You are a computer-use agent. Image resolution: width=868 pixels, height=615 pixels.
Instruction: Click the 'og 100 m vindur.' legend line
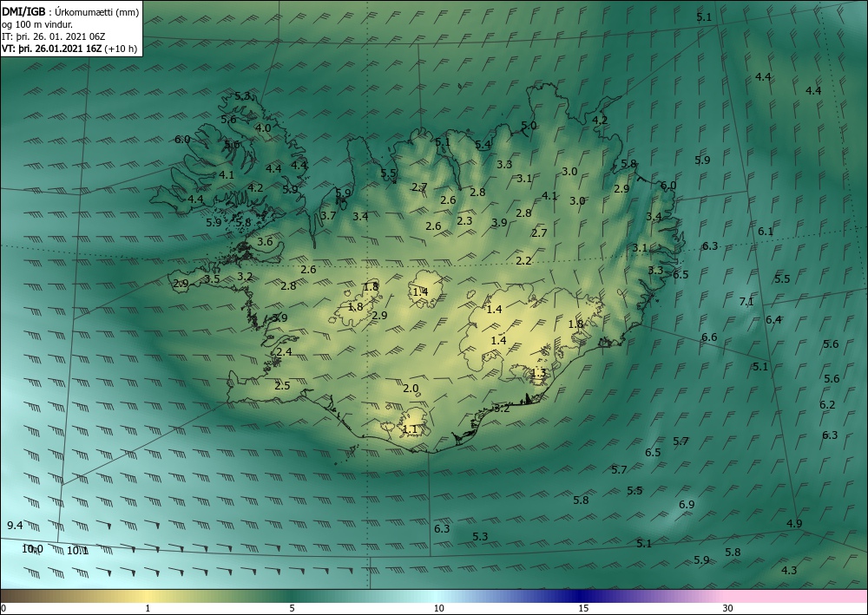(x=37, y=24)
